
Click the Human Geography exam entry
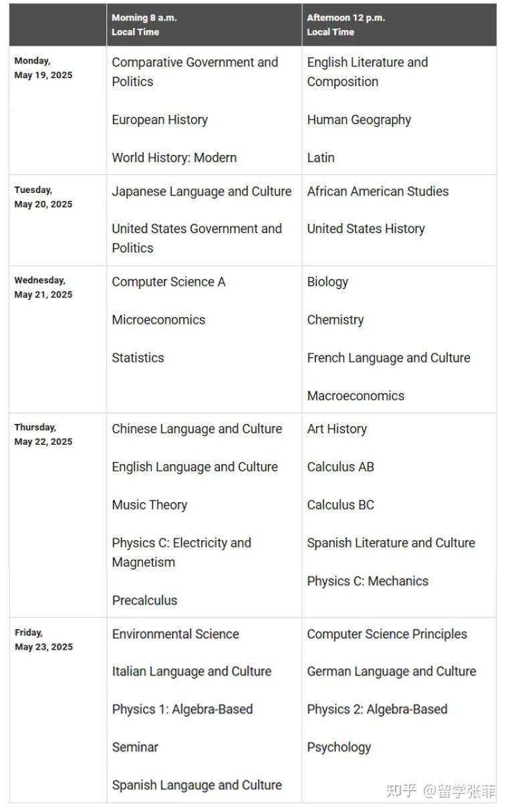[359, 120]
